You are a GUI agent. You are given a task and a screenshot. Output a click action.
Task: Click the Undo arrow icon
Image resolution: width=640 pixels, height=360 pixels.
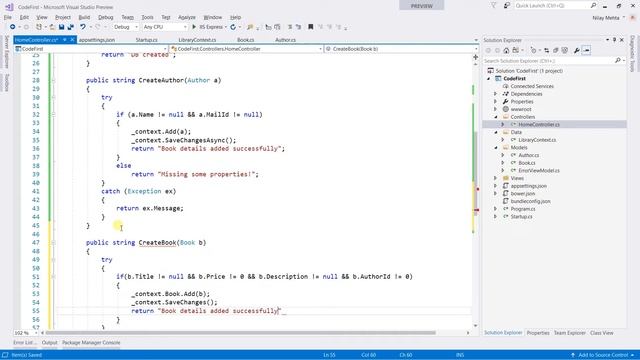(83, 27)
